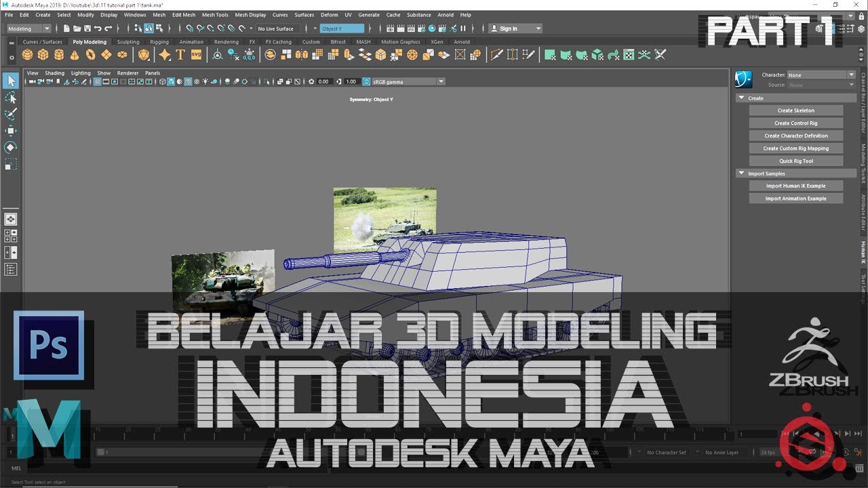The height and width of the screenshot is (488, 868).
Task: Pick the Move tool in toolbox
Action: 11,131
